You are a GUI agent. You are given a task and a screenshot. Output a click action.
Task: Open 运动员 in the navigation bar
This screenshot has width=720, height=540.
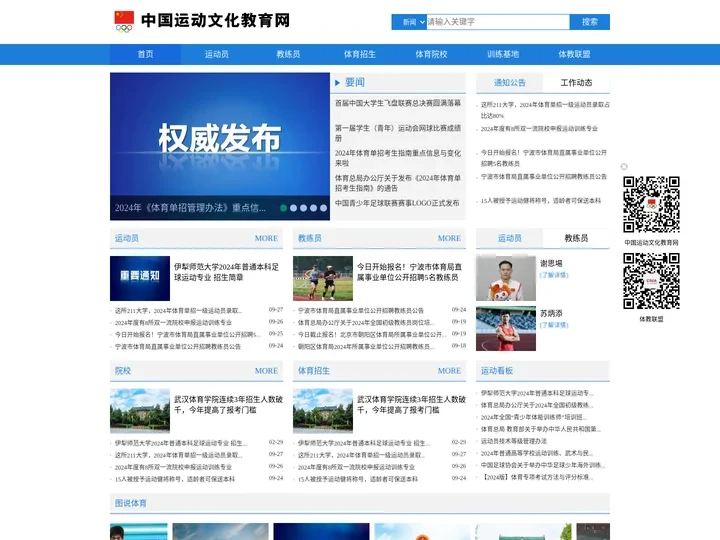(217, 54)
